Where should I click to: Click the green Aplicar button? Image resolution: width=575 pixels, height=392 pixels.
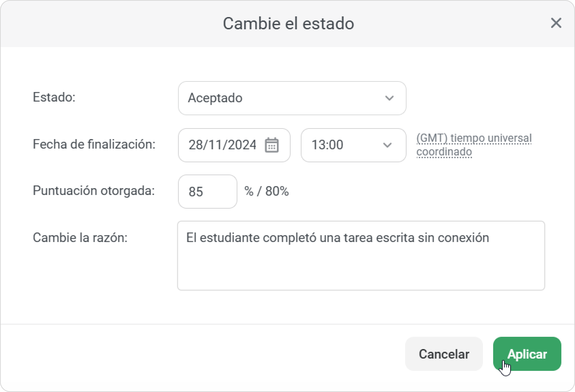(x=527, y=354)
